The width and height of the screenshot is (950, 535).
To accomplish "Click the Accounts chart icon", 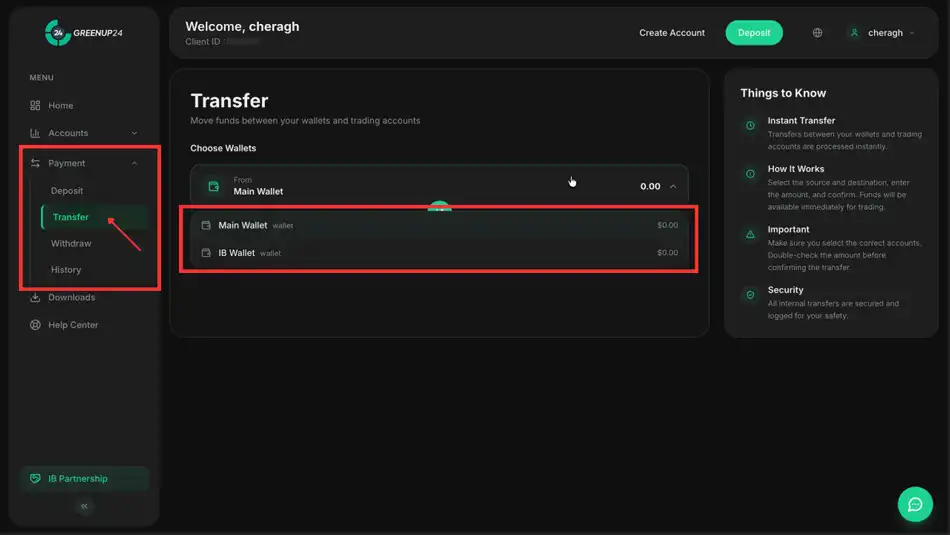I will [x=35, y=133].
